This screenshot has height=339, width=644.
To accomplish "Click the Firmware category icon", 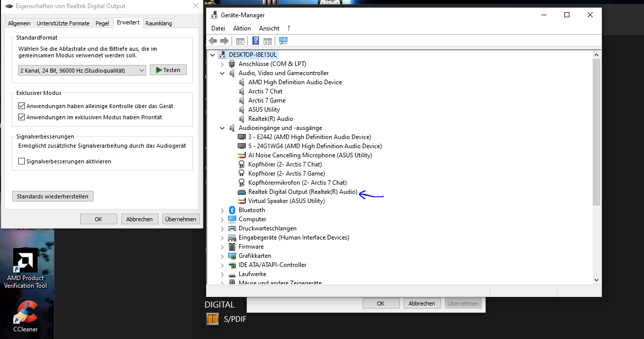I will click(232, 247).
